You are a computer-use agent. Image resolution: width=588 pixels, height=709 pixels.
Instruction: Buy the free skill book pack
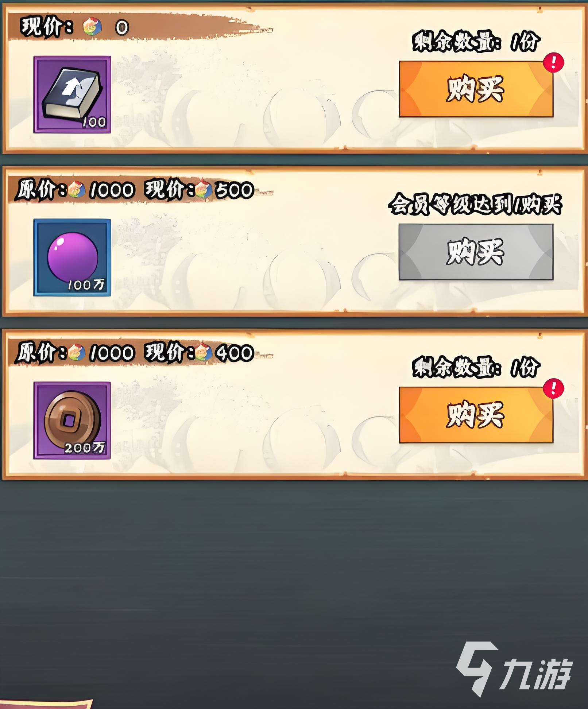(476, 89)
